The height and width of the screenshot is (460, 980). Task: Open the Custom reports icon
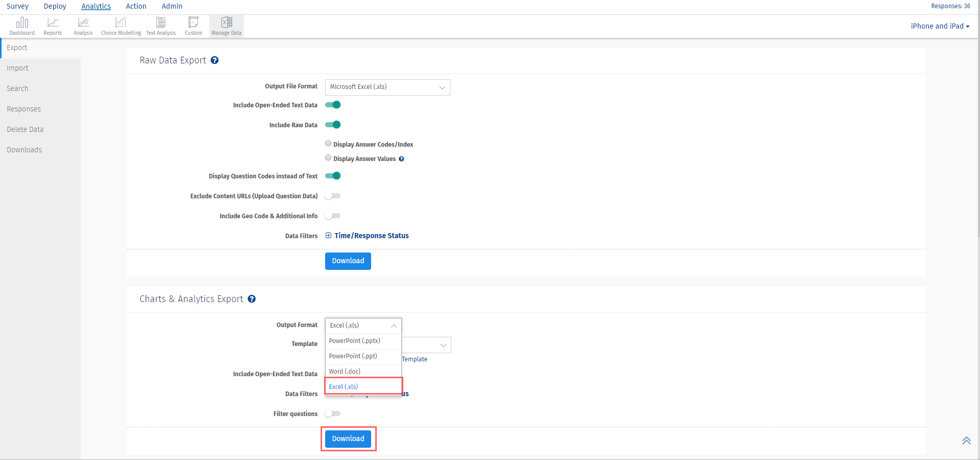point(194,26)
